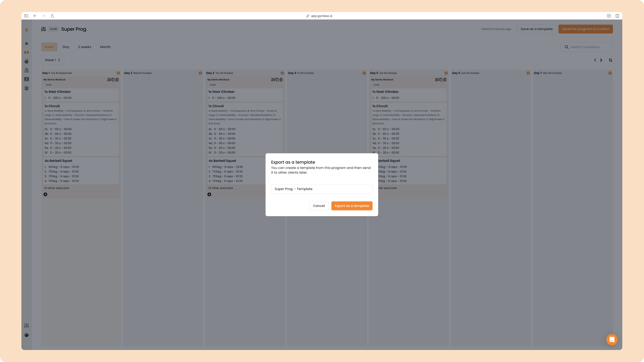
Task: Click the user avatar in sidebar
Action: tap(27, 335)
